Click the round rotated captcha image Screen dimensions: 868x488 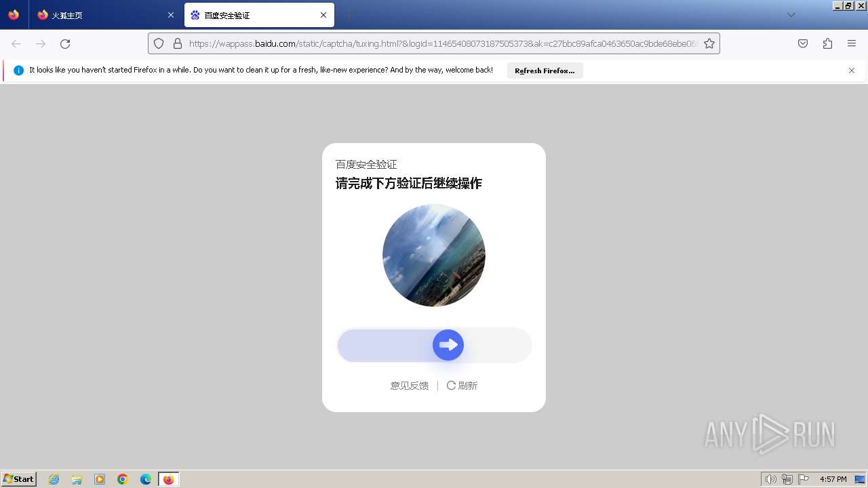click(434, 256)
